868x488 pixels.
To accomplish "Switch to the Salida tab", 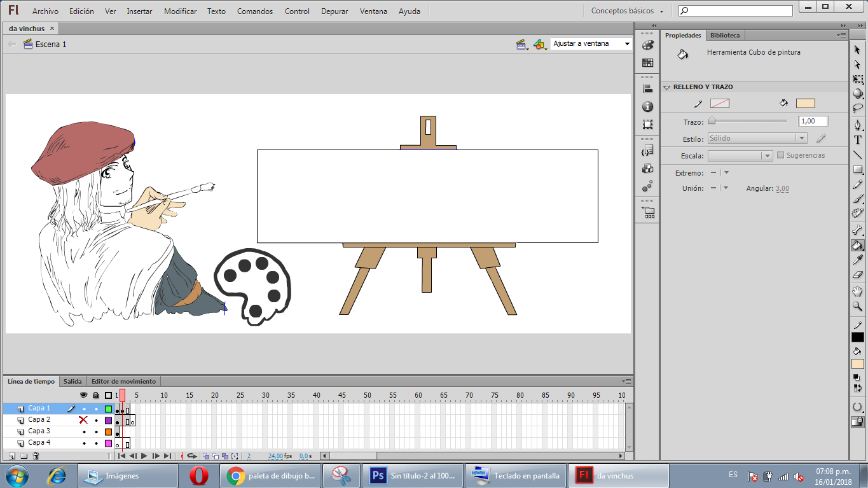I will click(72, 381).
